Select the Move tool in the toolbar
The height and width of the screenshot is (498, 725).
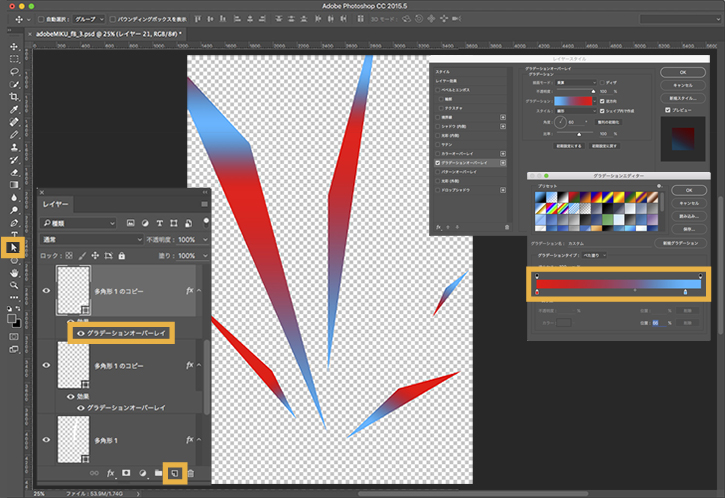(14, 47)
